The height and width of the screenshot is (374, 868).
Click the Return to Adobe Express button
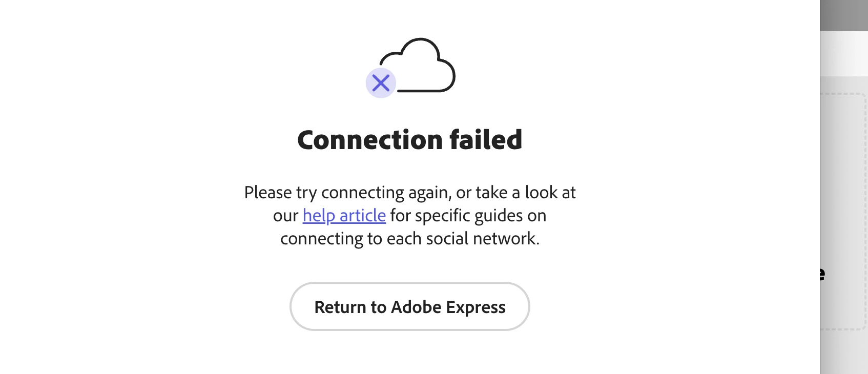click(x=409, y=306)
